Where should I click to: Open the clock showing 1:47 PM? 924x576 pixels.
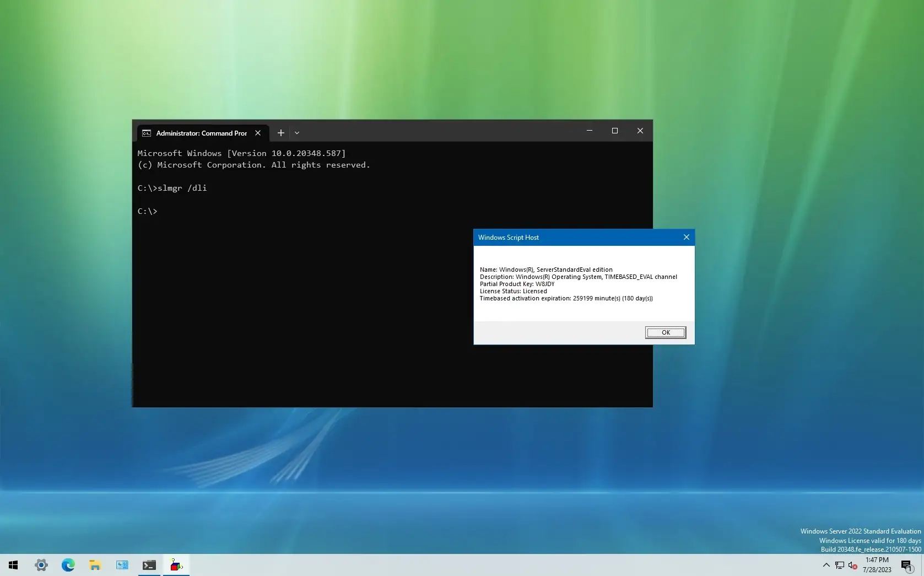pyautogui.click(x=877, y=565)
